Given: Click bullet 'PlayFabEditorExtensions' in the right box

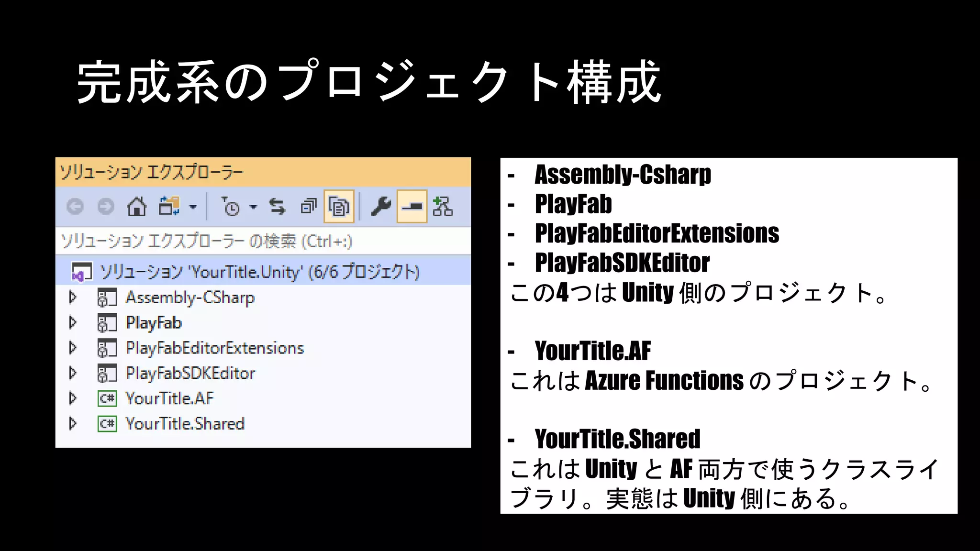Looking at the screenshot, I should [x=657, y=233].
